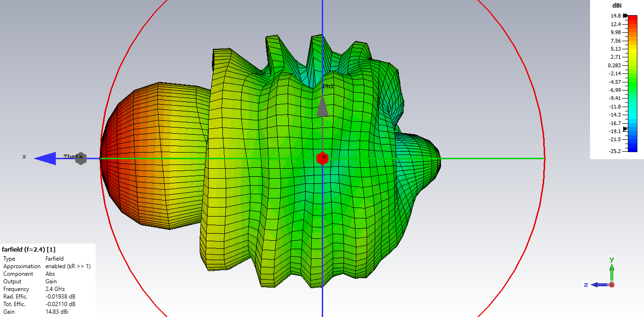Click the red hexagon marker at plot center

click(322, 158)
